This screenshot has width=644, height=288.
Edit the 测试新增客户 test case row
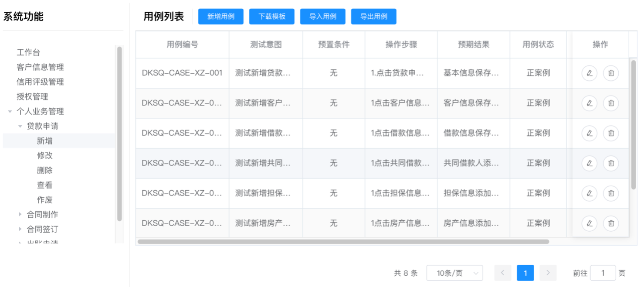(589, 103)
